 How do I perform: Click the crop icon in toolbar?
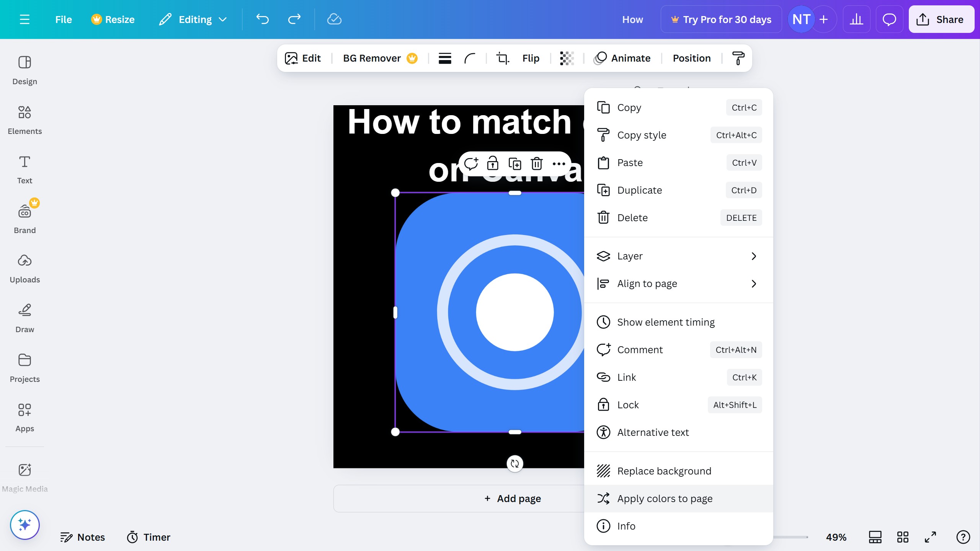(x=503, y=58)
